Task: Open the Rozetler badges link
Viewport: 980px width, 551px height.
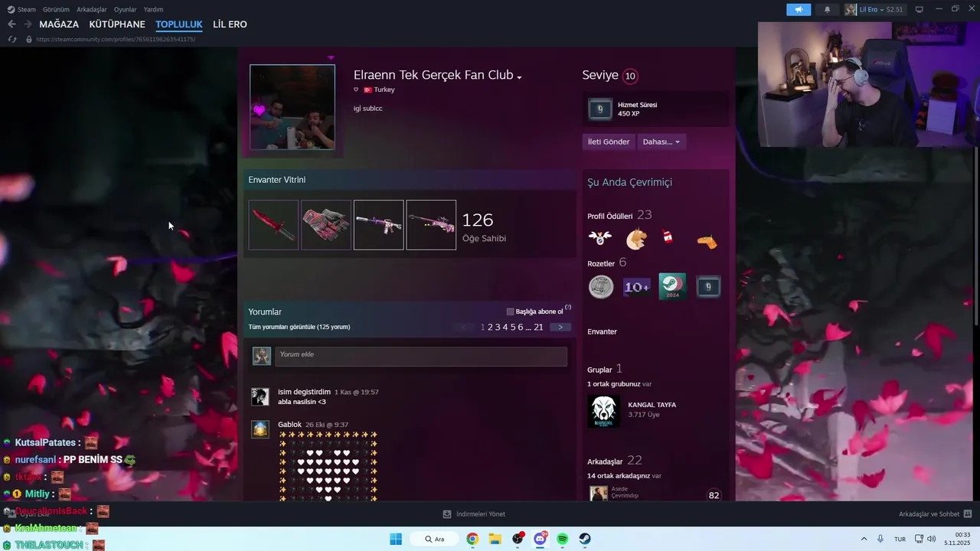Action: click(606, 263)
